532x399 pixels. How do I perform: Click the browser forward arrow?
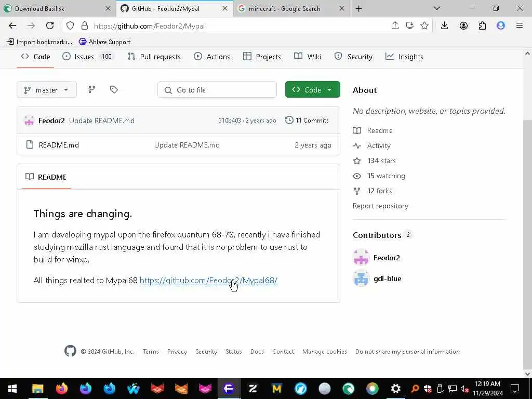pos(31,26)
